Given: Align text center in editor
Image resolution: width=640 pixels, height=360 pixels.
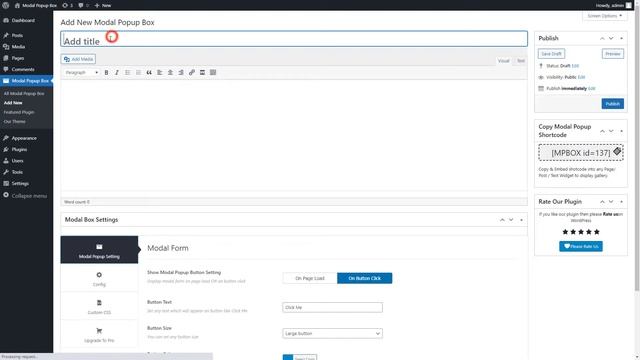Looking at the screenshot, I should coord(170,72).
